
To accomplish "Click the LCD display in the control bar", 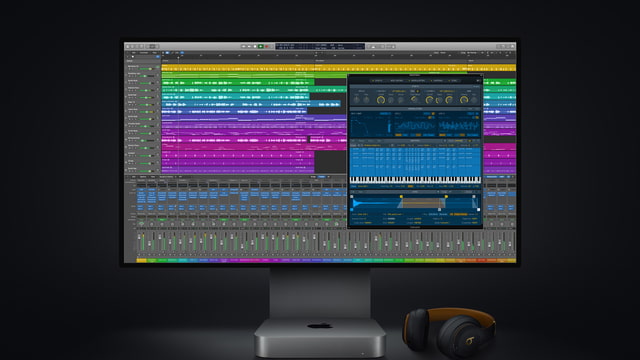I will tap(320, 47).
